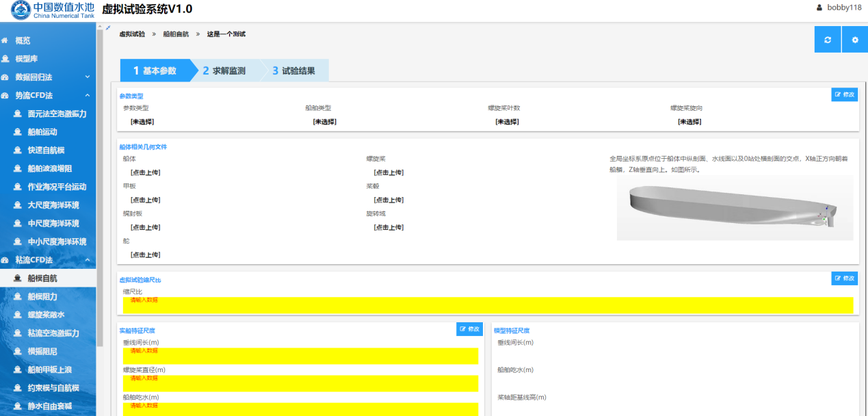Click the bobby118 user profile icon
Viewport: 868px width, 416px height.
(x=819, y=8)
